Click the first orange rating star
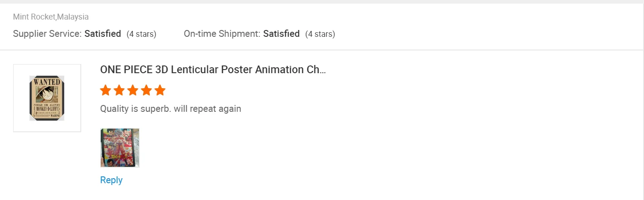Screen dimensions: 644x200 tap(105, 90)
